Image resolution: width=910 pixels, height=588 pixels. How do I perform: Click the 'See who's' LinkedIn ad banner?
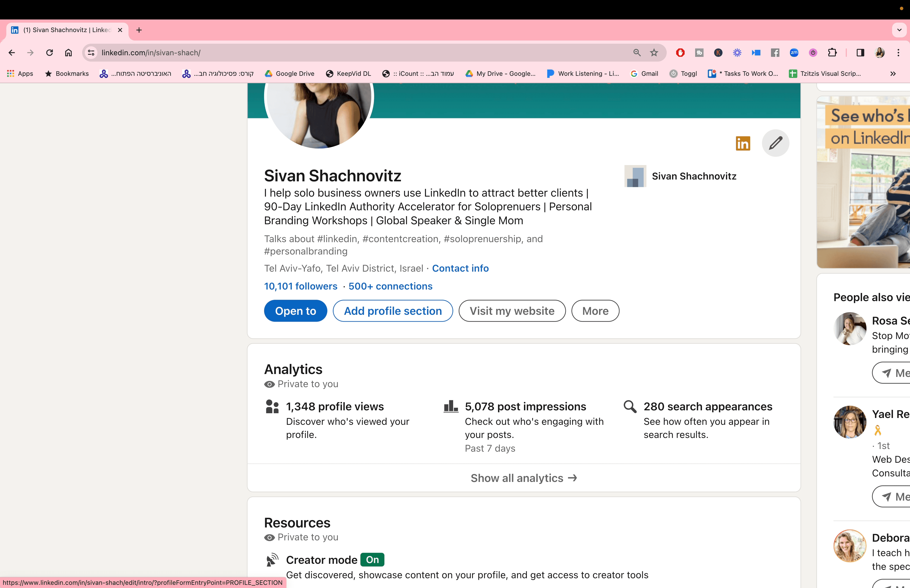click(864, 182)
